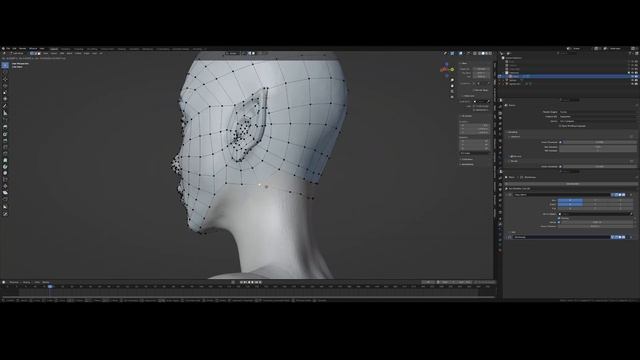640x360 pixels.
Task: Select the Select Box tool in toolbar
Action: pos(5,65)
